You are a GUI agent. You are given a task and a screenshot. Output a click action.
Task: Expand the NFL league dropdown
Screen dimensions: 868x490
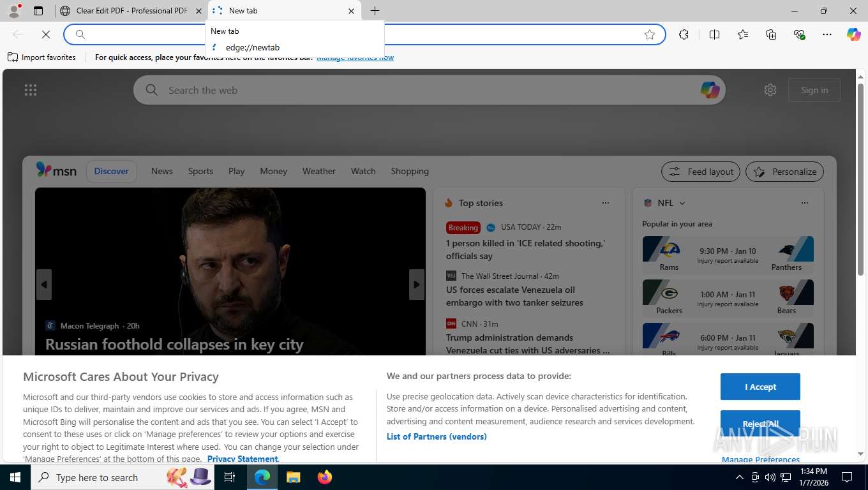[682, 203]
